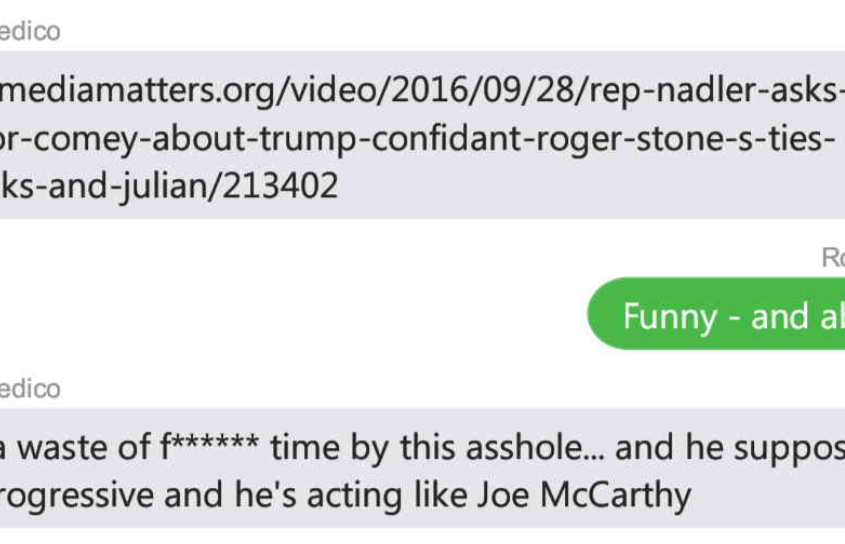Click the sender label above green bubble
Screen dimensions: 845x544
(832, 258)
